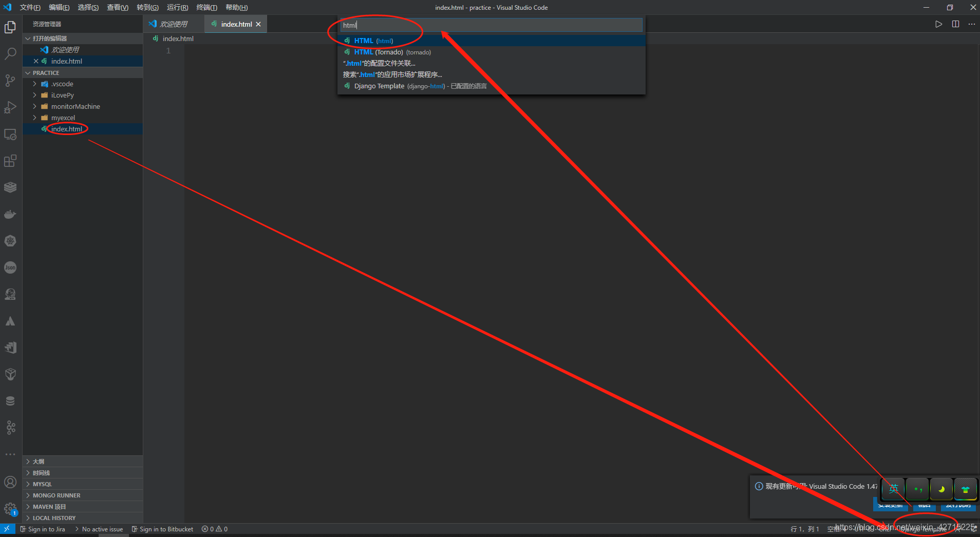Open errors and warnings count in status bar

(x=215, y=529)
